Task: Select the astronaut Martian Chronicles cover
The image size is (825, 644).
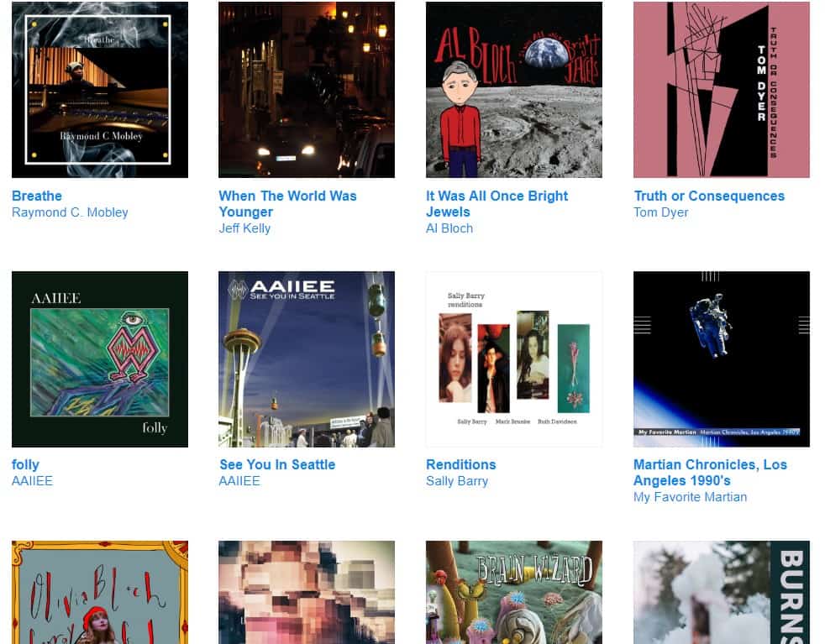Action: pos(722,359)
